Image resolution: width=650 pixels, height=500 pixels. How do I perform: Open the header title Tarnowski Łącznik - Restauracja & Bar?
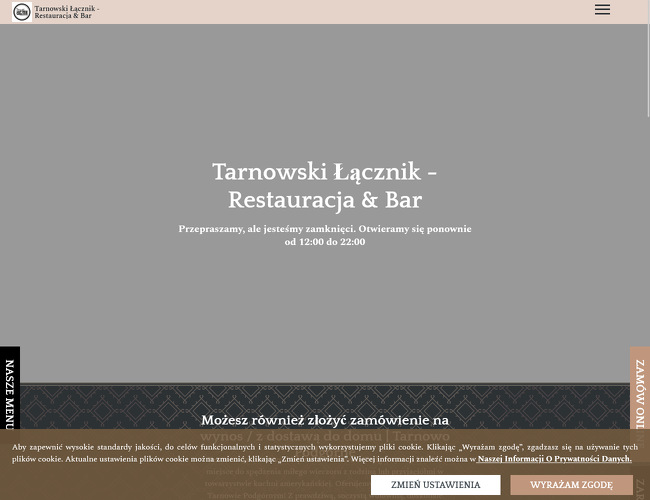click(x=67, y=12)
